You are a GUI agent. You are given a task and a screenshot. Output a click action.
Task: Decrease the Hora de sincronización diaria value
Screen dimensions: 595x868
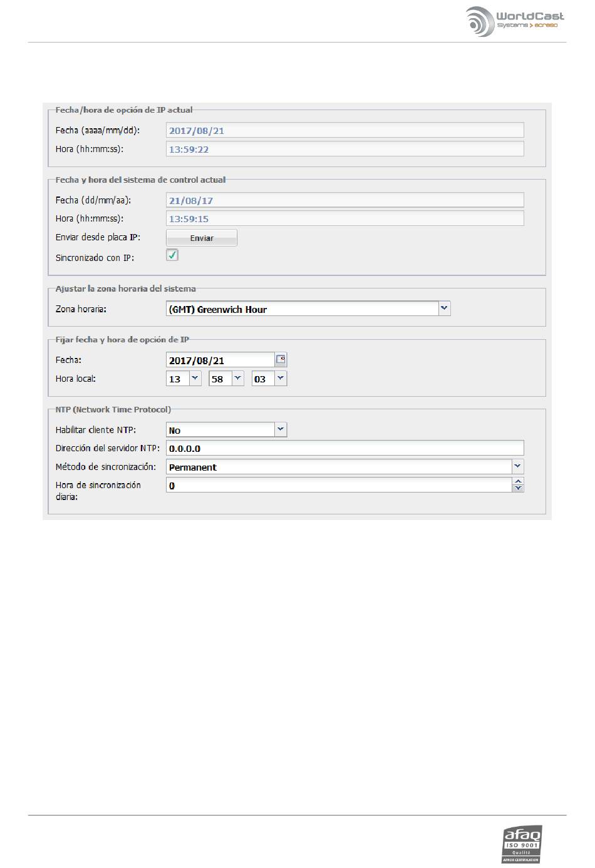click(x=518, y=489)
